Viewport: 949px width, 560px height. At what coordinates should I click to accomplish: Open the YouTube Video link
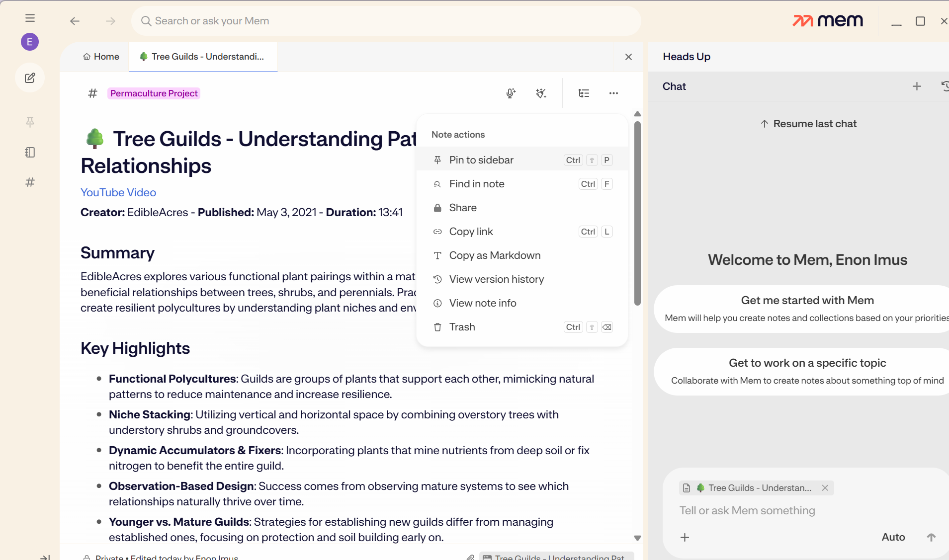(x=118, y=192)
